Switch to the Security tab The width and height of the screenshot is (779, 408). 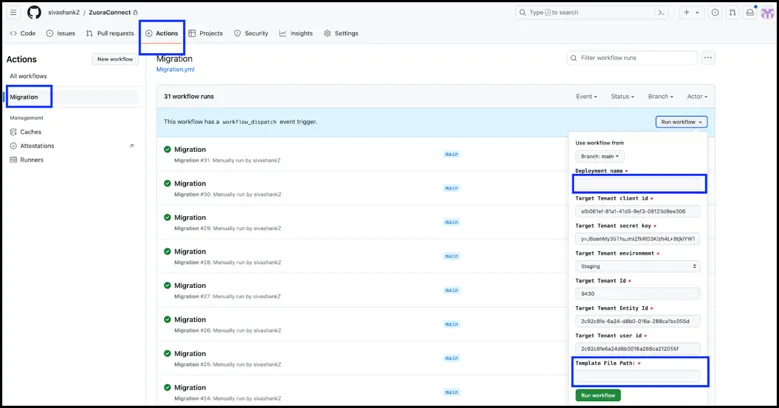[251, 33]
